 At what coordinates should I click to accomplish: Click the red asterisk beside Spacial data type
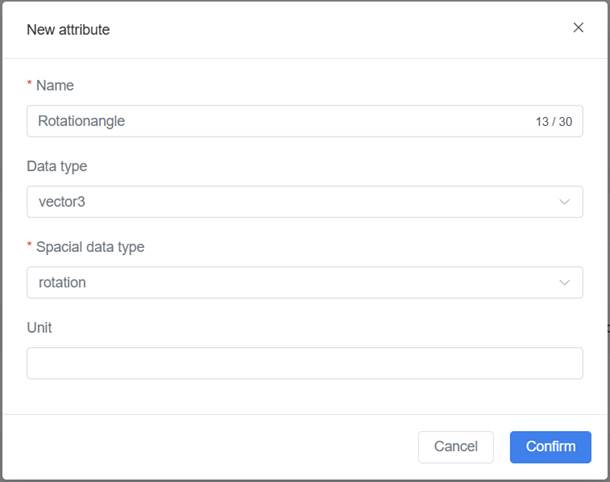(29, 248)
